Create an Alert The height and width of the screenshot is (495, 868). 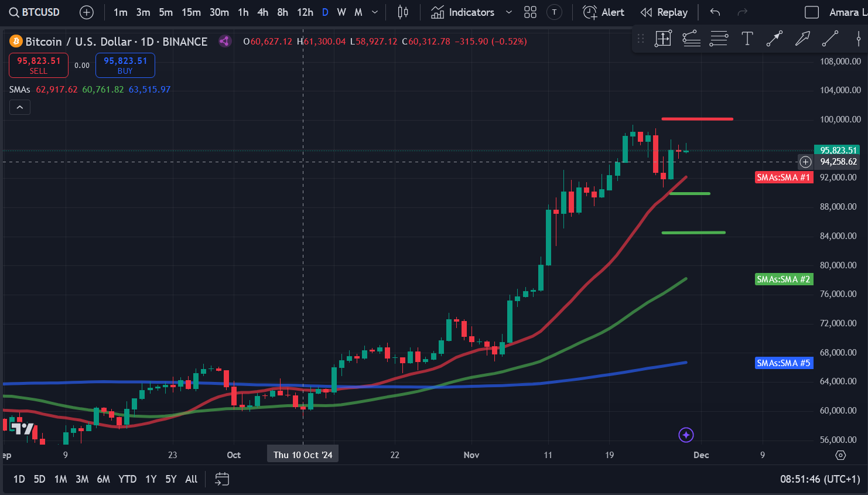pos(604,12)
